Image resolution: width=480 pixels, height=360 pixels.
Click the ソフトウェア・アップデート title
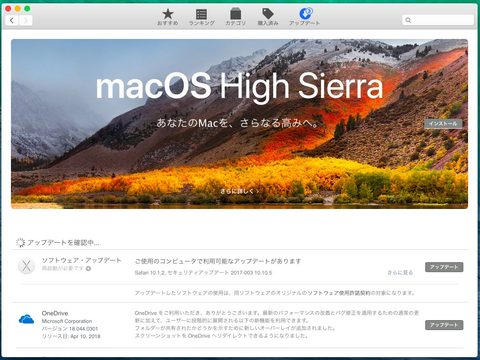click(81, 260)
